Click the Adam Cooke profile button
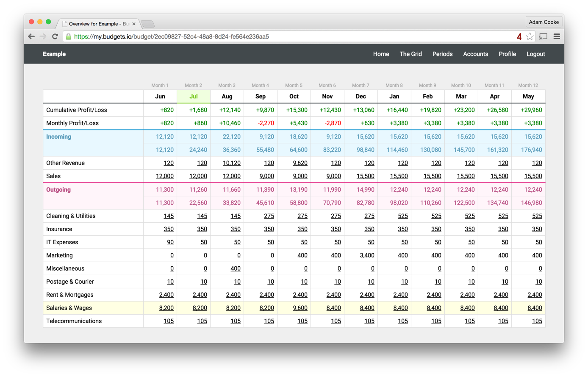The image size is (588, 377). point(544,22)
